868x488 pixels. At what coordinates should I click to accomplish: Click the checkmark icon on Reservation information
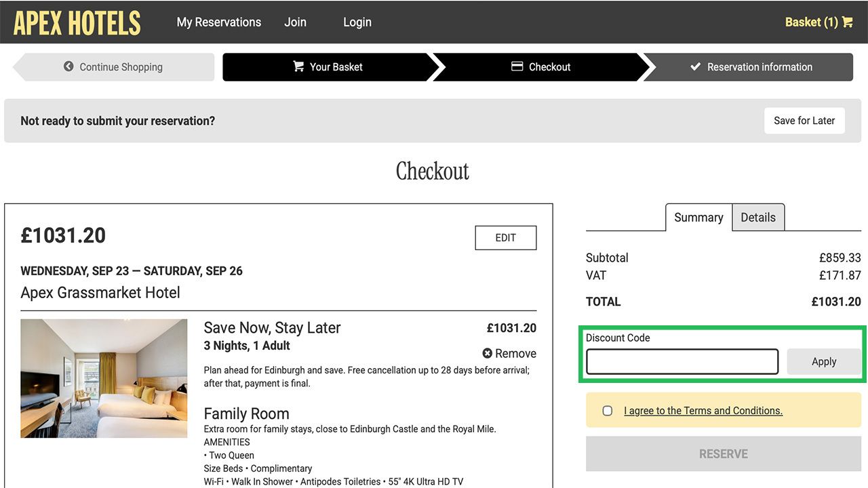click(695, 66)
